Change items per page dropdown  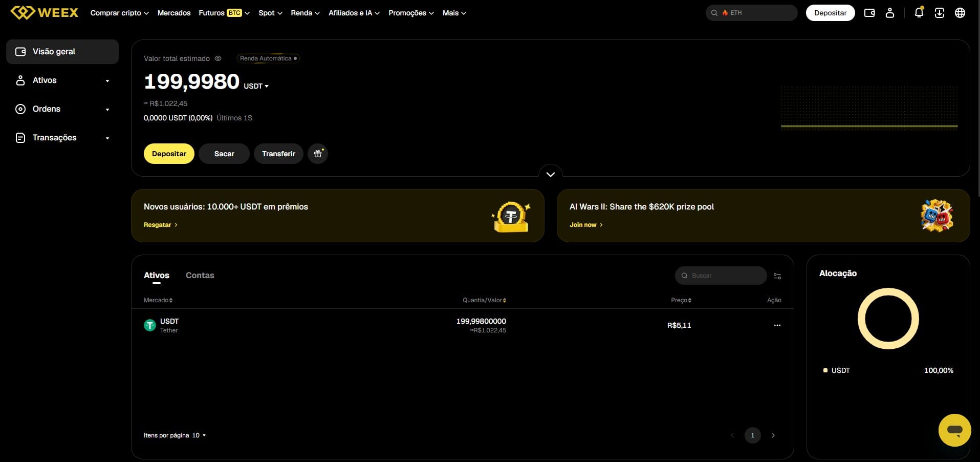(199, 435)
